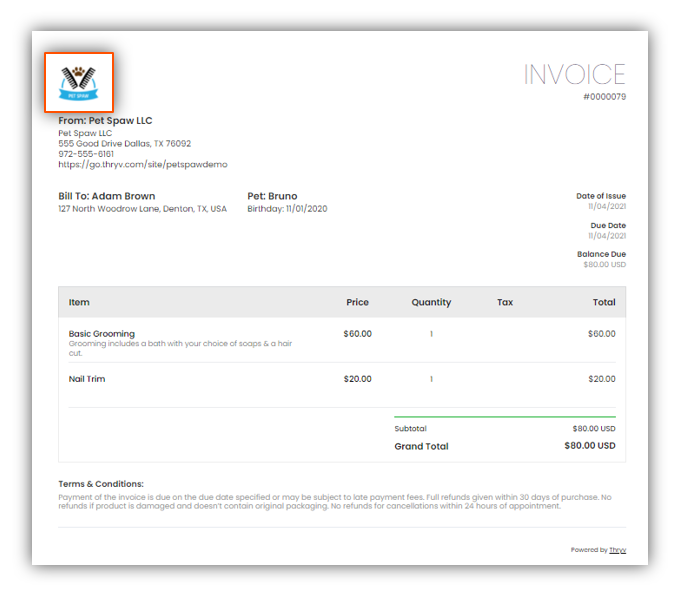Click the 'Subtotal' label
This screenshot has width=691, height=613.
coord(410,429)
